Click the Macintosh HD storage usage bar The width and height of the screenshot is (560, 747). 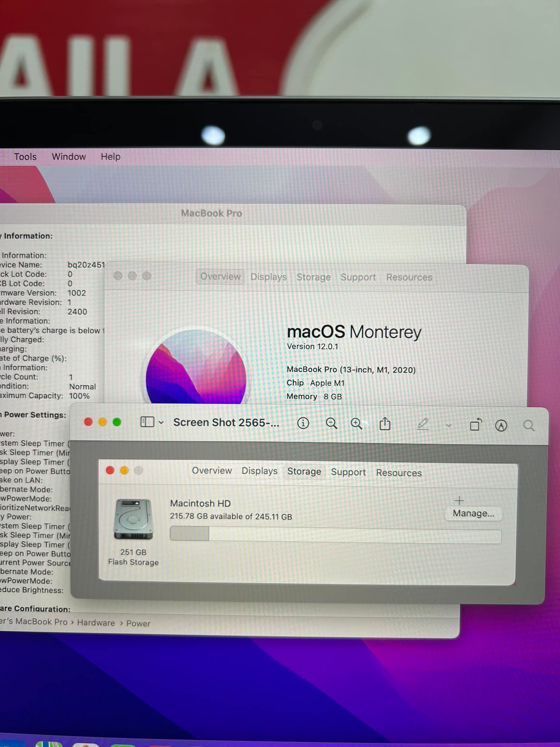pos(335,535)
